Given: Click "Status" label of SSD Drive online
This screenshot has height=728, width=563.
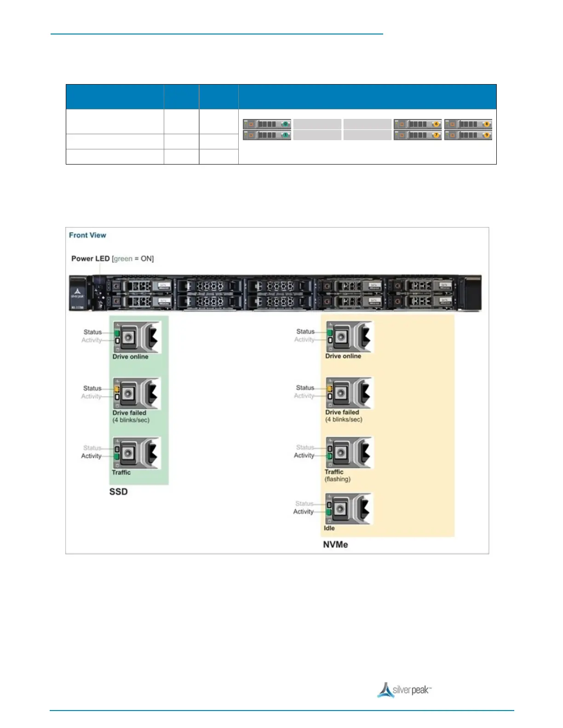Looking at the screenshot, I should [92, 332].
